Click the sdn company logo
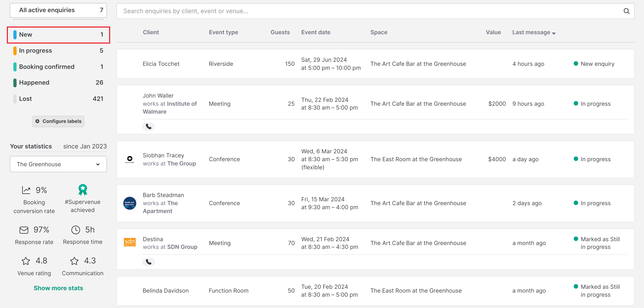The width and height of the screenshot is (644, 308). (x=130, y=242)
